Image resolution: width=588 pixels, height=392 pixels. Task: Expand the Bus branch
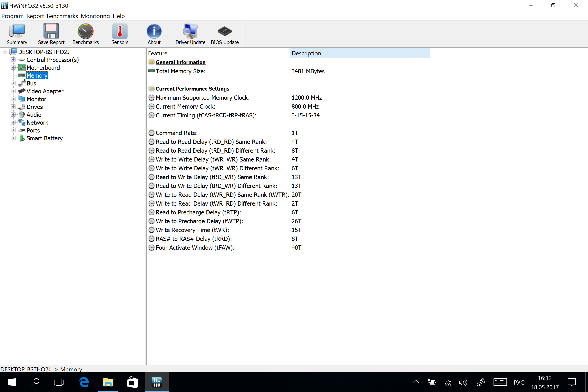[13, 83]
